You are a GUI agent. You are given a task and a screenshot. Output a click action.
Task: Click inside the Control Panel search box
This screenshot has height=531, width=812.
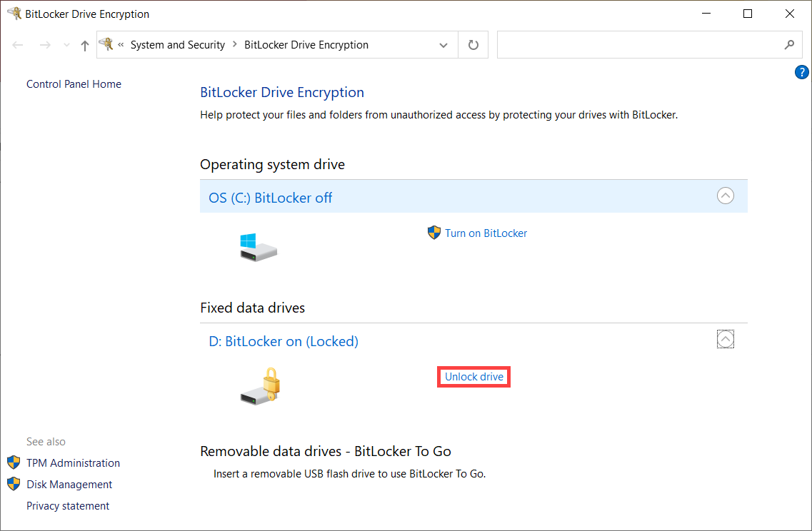[640, 45]
